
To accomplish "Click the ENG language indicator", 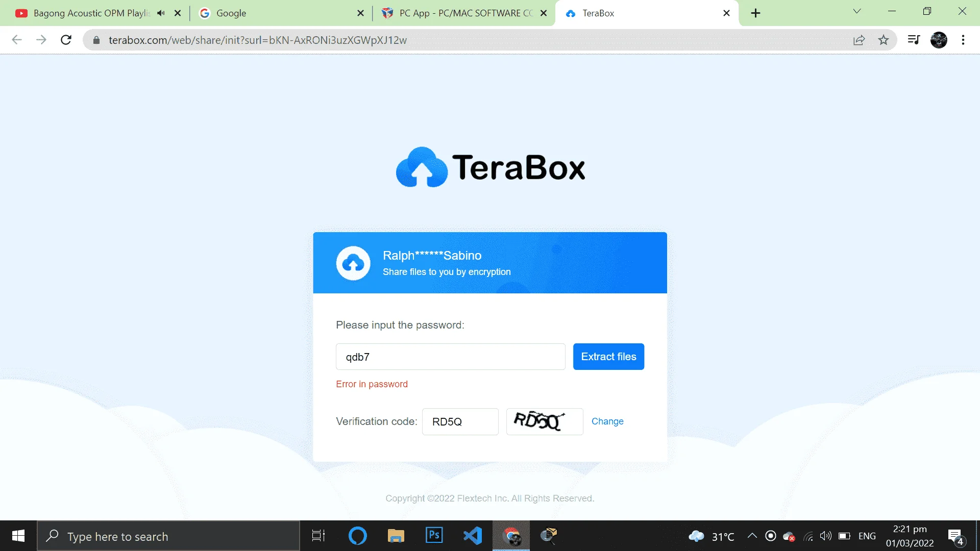I will (x=867, y=536).
